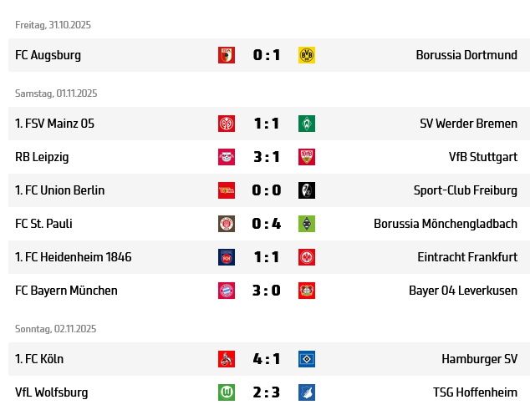Open the 1. FSV Mainz 05 team link
The width and height of the screenshot is (530, 420).
54,124
